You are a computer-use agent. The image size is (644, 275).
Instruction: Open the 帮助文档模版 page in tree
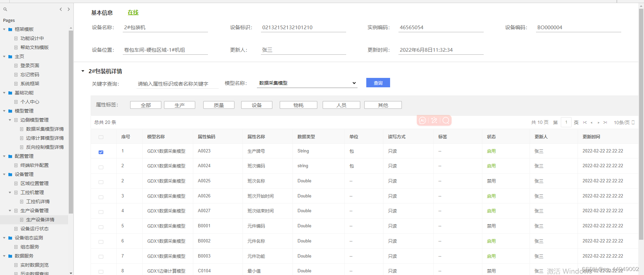click(35, 47)
